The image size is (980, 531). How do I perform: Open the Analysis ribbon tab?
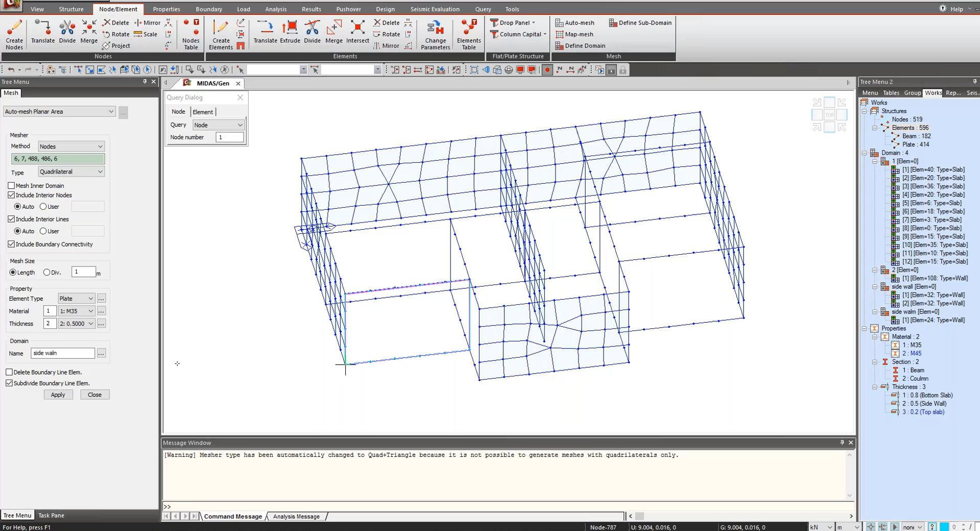coord(276,9)
